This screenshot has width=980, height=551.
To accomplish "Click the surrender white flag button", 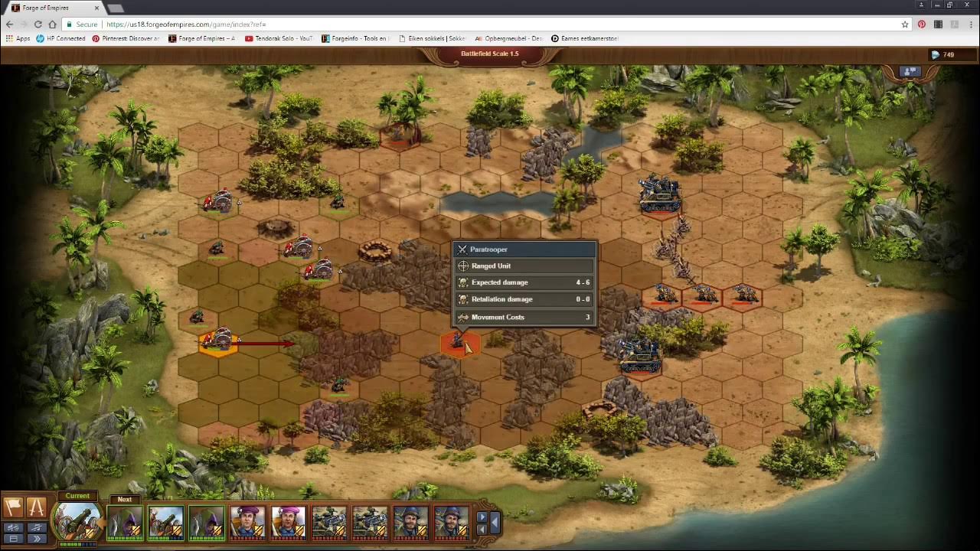I will coord(13,507).
